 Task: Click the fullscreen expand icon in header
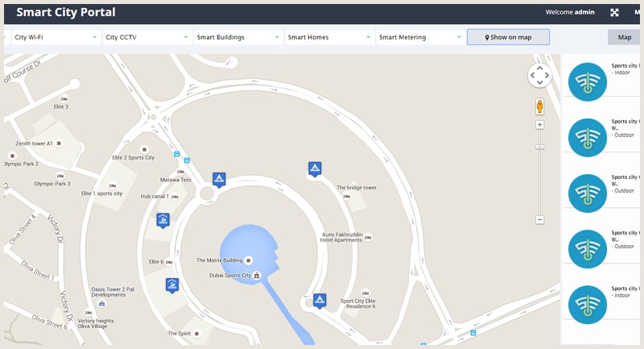[615, 12]
